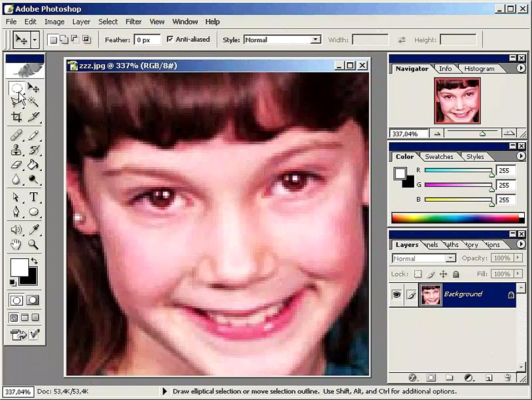Open the Navigator palette menu arrow
Image resolution: width=532 pixels, height=400 pixels.
[520, 68]
